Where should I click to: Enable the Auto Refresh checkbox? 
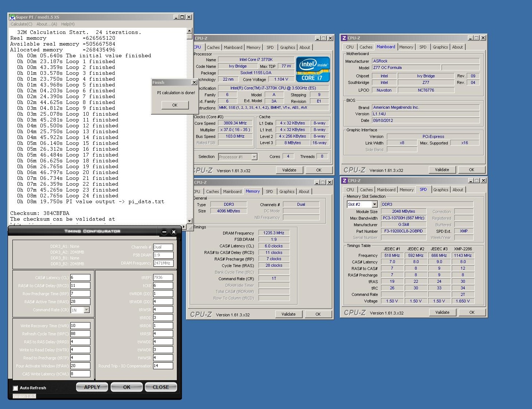tap(15, 388)
